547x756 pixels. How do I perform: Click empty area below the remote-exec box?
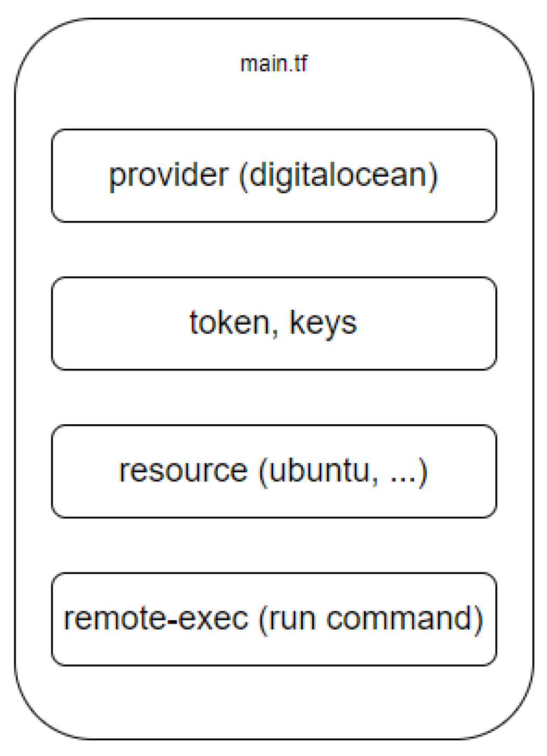[x=274, y=700]
